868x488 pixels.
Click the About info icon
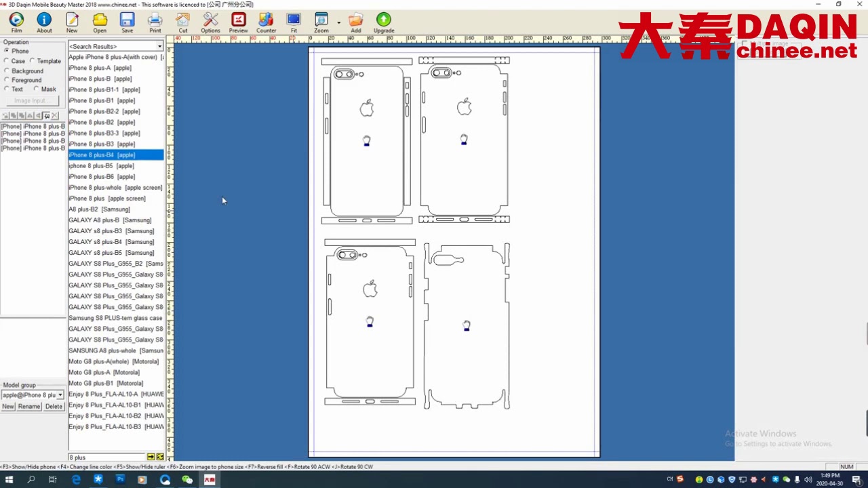click(44, 22)
